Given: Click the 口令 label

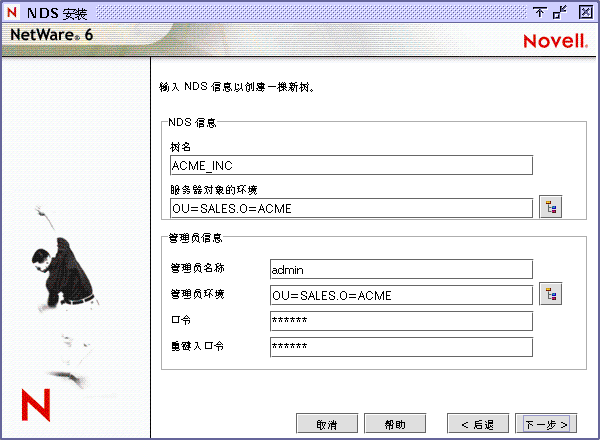Looking at the screenshot, I should tap(181, 319).
